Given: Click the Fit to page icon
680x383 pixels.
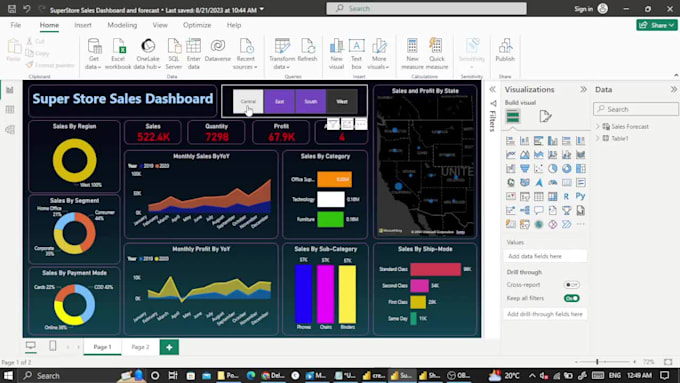Looking at the screenshot, I should pyautogui.click(x=668, y=362).
